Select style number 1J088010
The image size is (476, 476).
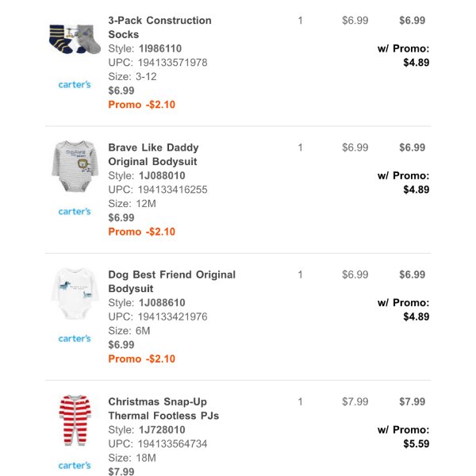162,175
